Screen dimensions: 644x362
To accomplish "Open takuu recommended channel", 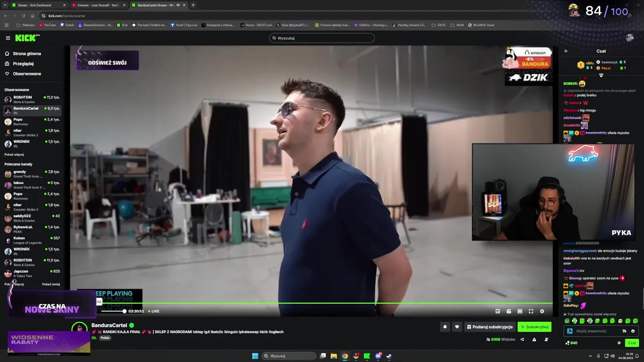I will point(32,185).
